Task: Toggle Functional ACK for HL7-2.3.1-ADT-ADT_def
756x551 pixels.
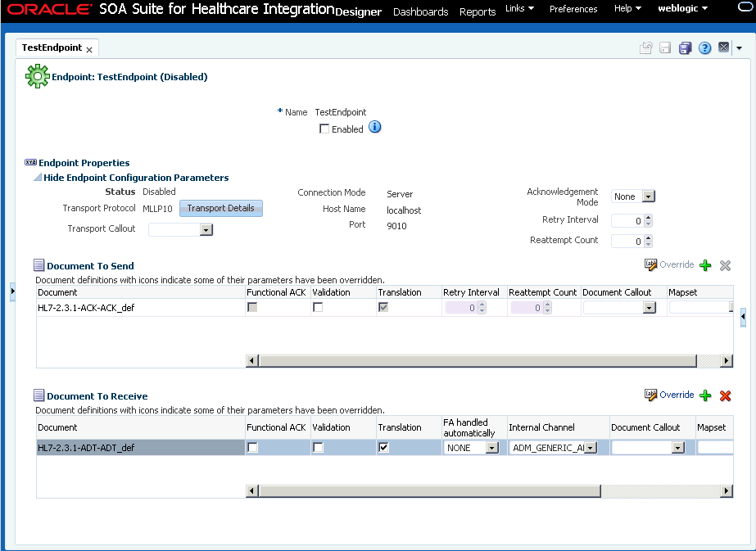Action: click(x=252, y=447)
